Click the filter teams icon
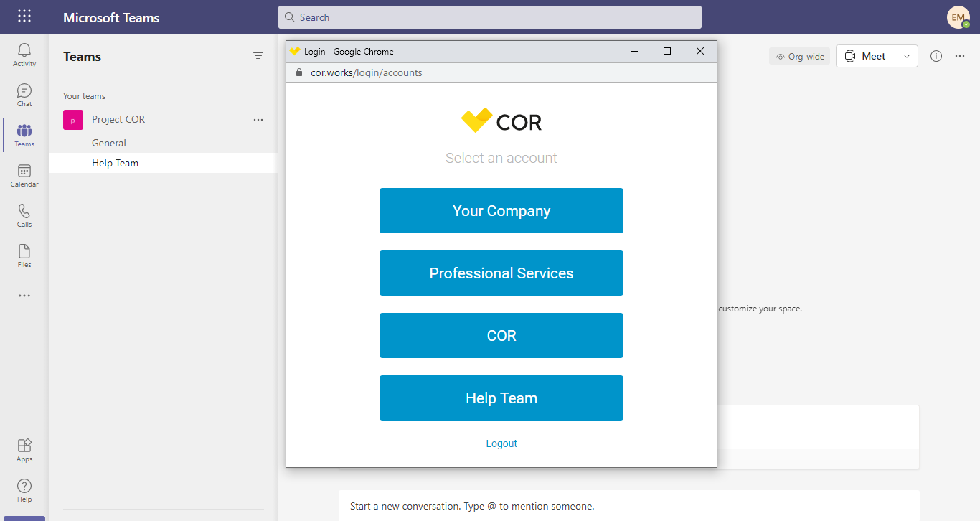Screen dimensions: 980x521 coord(258,56)
